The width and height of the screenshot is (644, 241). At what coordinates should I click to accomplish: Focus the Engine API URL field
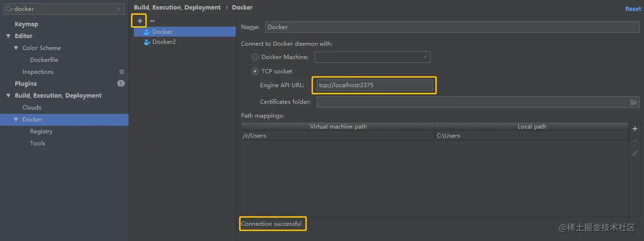coord(374,85)
